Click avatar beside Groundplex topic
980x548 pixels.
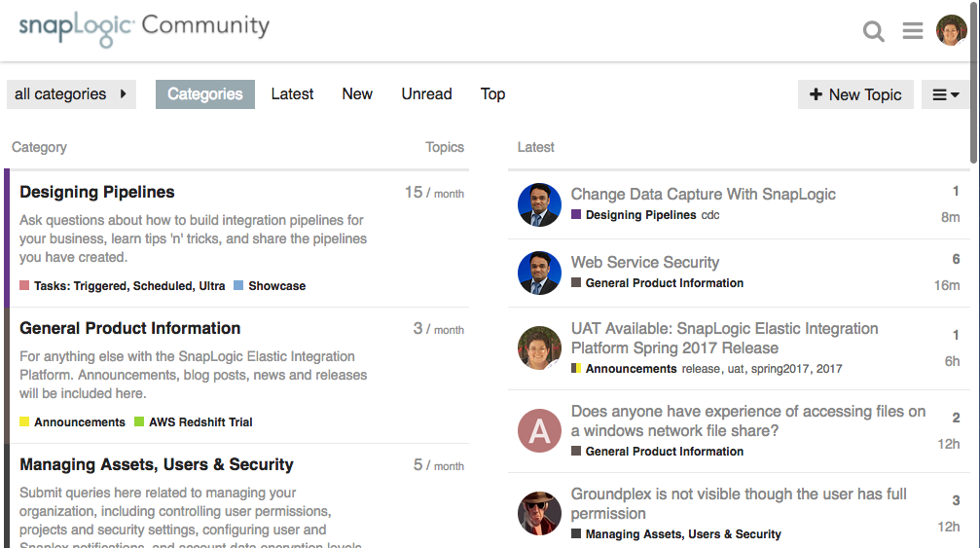coord(539,513)
